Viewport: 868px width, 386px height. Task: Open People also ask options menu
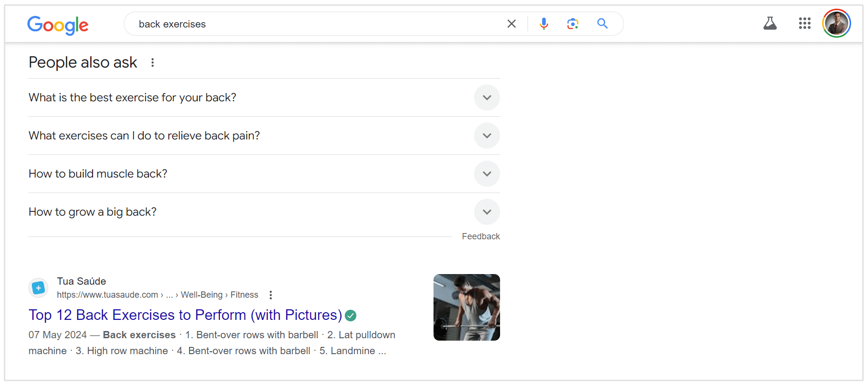152,62
